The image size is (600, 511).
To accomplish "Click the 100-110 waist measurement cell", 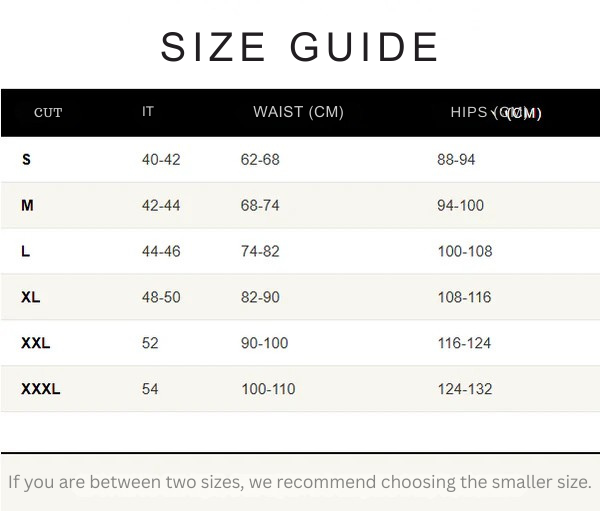I will 268,389.
